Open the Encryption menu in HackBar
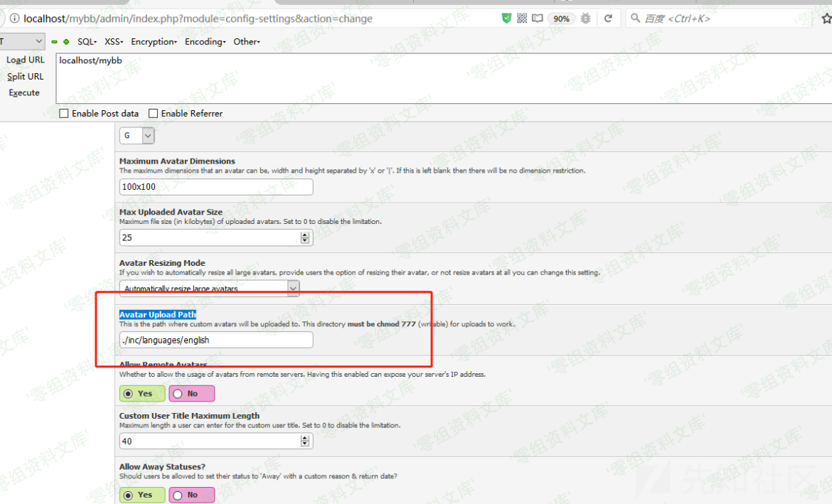832x504 pixels. click(154, 42)
